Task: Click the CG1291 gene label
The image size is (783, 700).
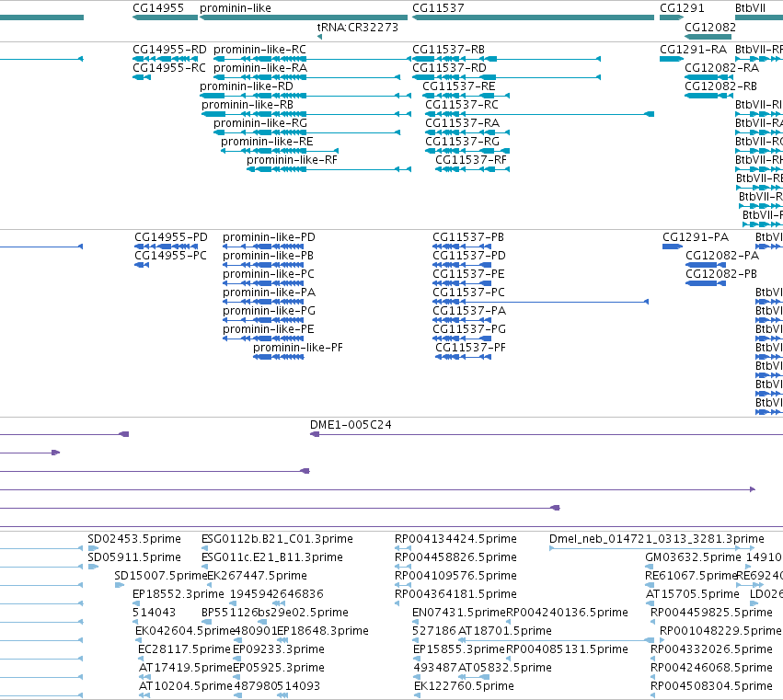Action: pyautogui.click(x=682, y=8)
